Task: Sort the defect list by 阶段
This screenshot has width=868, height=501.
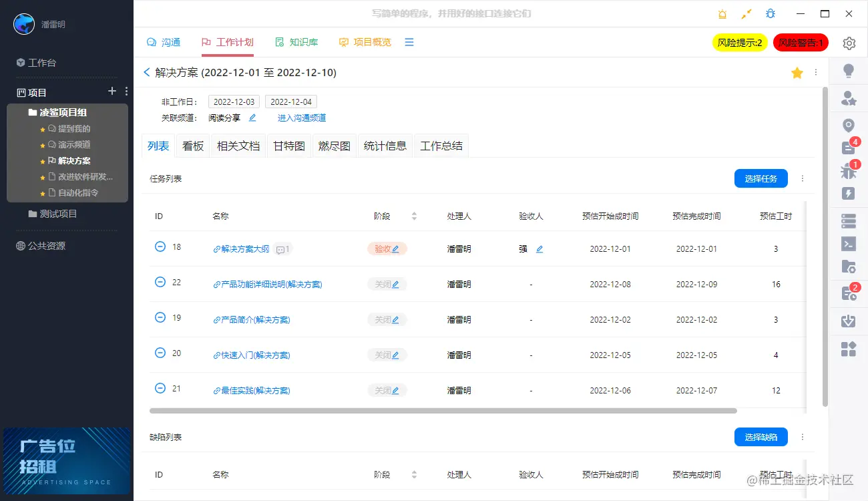Action: [x=414, y=475]
